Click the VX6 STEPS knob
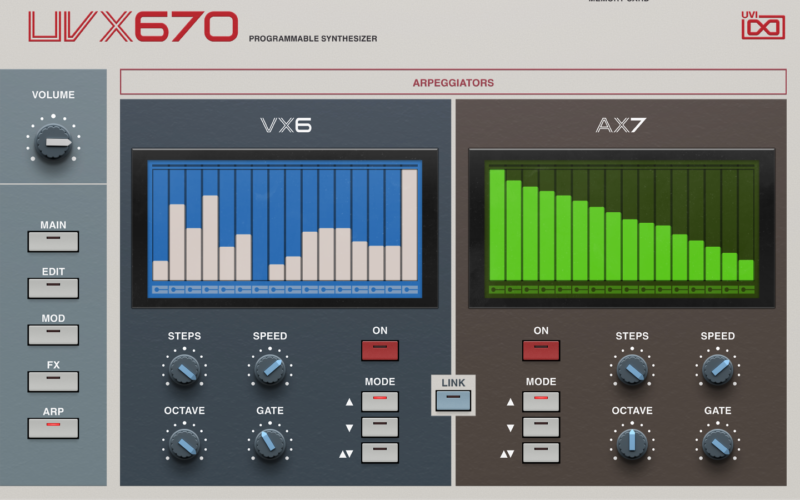 pyautogui.click(x=184, y=370)
